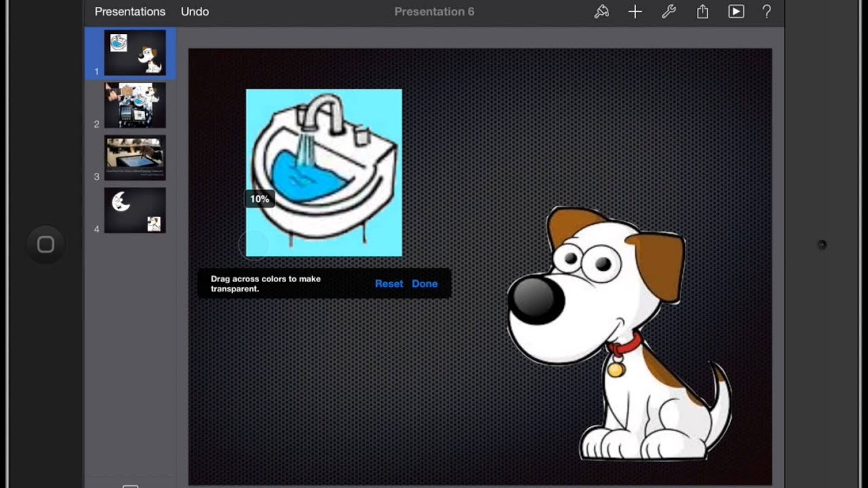This screenshot has height=488, width=868.
Task: Tap the plus Insert icon
Action: [635, 12]
